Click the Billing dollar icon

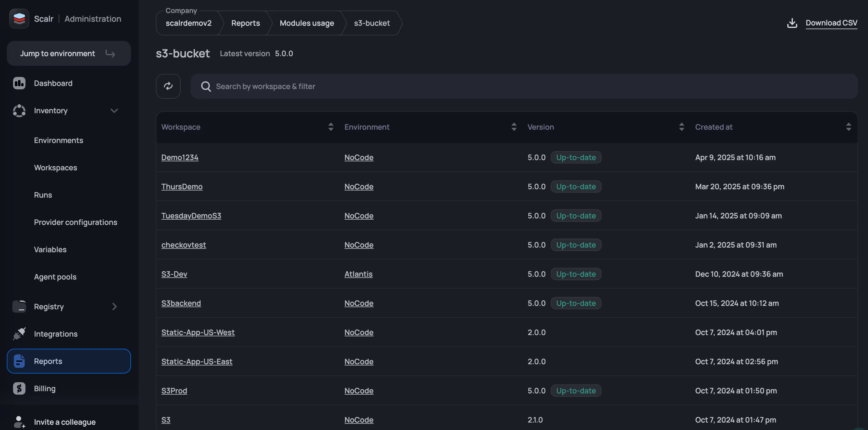click(19, 388)
